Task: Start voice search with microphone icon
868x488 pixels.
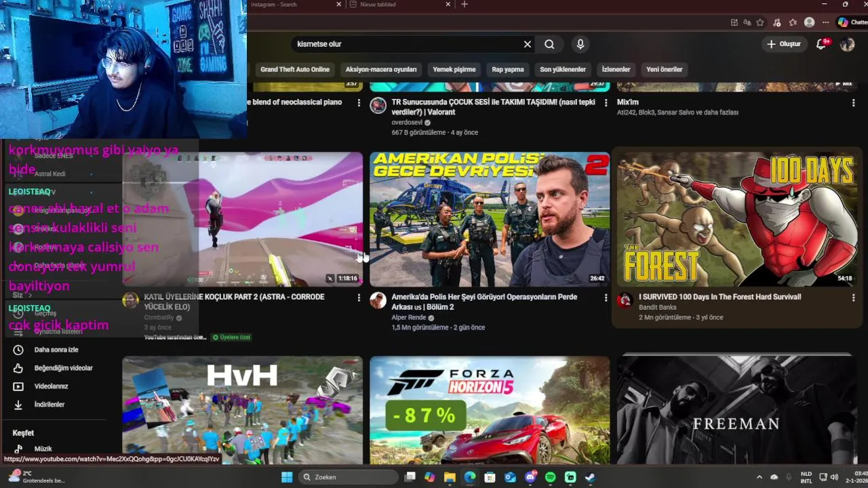Action: [580, 44]
